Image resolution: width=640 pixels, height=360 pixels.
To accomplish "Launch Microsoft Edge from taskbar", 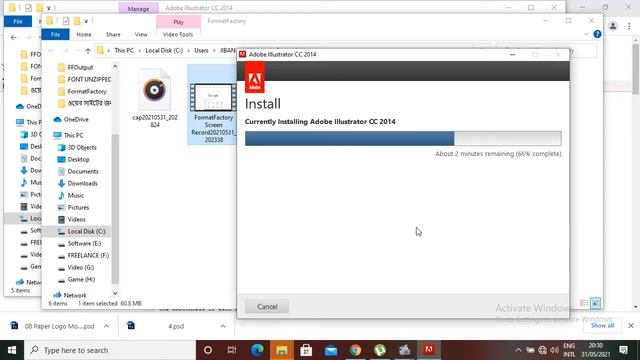I will 257,350.
